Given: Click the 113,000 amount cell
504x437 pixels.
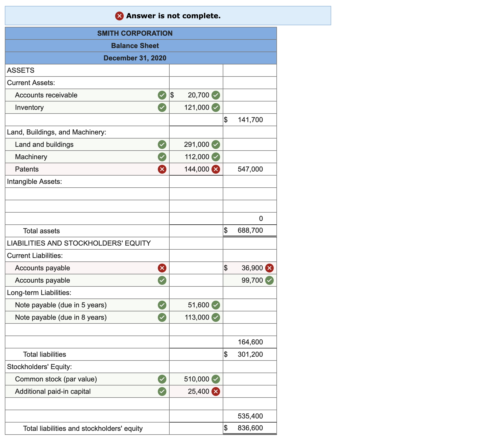Looking at the screenshot, I should tap(196, 317).
